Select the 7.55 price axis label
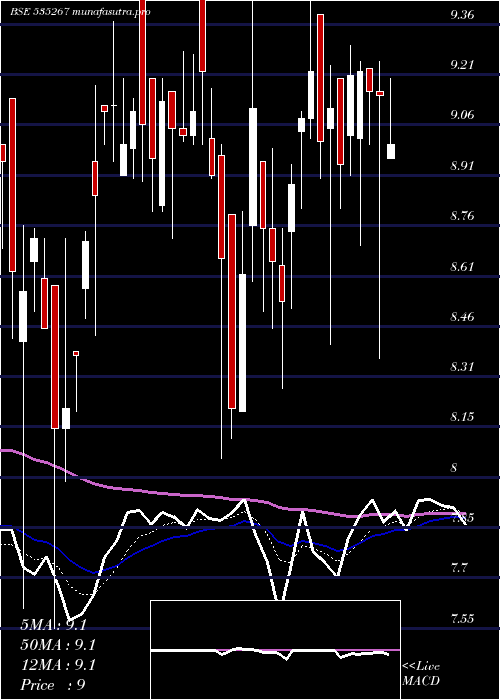This screenshot has width=500, height=700. point(462,619)
